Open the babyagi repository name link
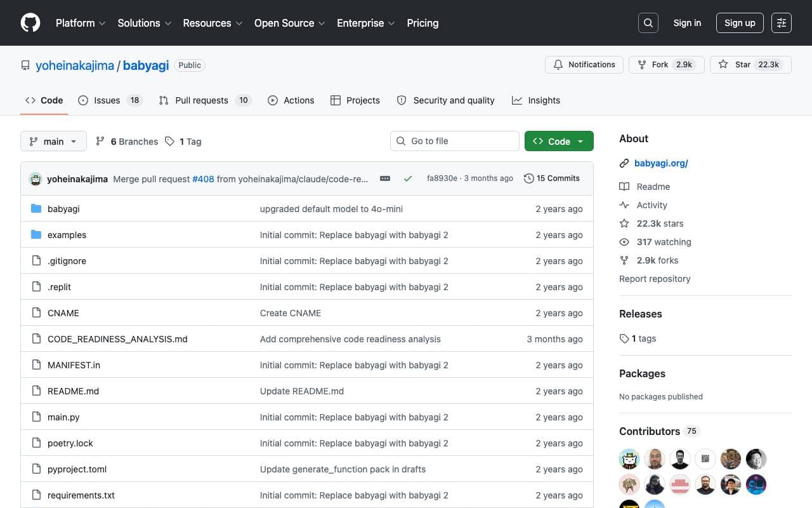The image size is (812, 508). (x=146, y=65)
